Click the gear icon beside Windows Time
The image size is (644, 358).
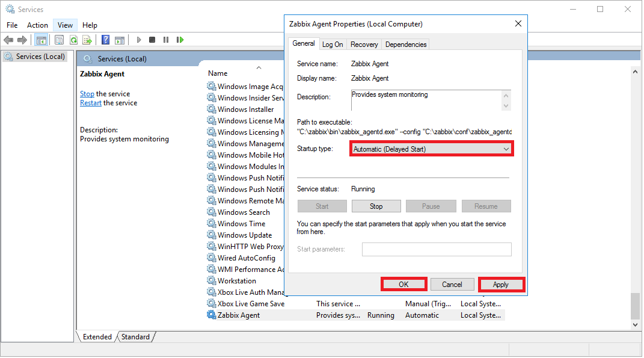tap(212, 223)
